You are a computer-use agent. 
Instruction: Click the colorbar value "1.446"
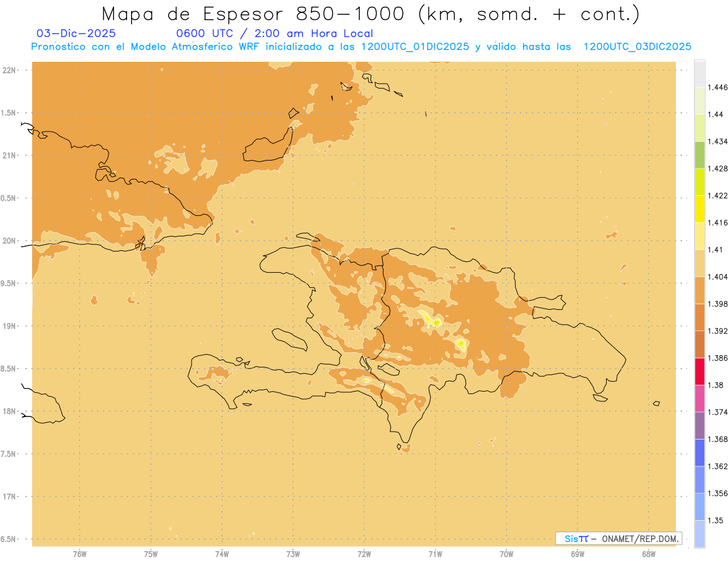point(717,87)
